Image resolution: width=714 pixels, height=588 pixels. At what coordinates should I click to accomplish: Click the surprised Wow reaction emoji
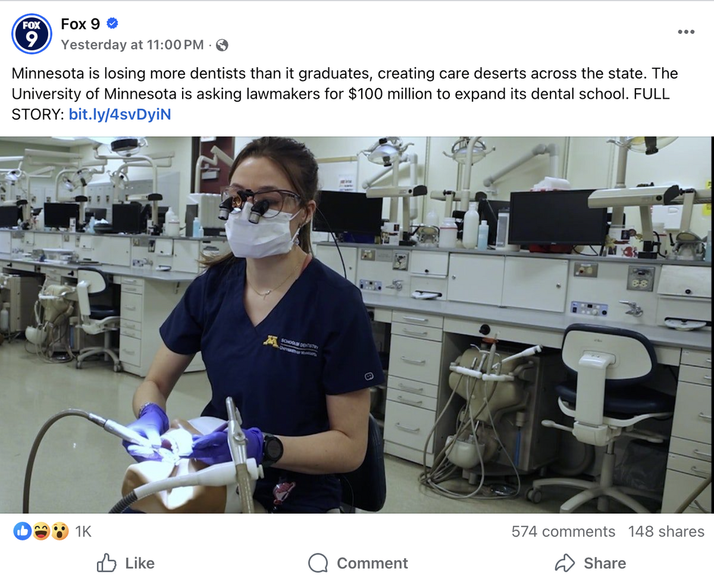[59, 531]
